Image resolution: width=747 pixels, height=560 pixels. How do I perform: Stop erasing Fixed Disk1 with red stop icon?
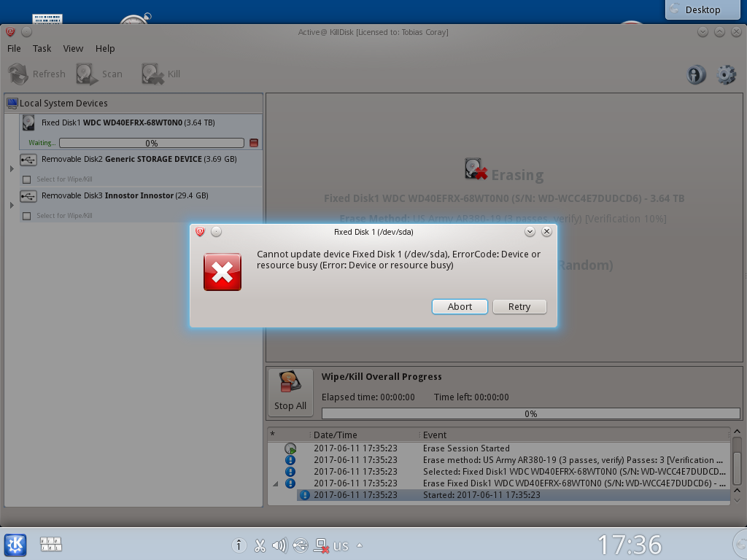[x=254, y=143]
